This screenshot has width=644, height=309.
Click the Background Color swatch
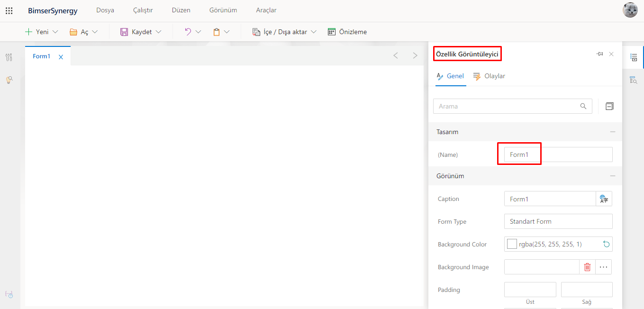point(512,245)
